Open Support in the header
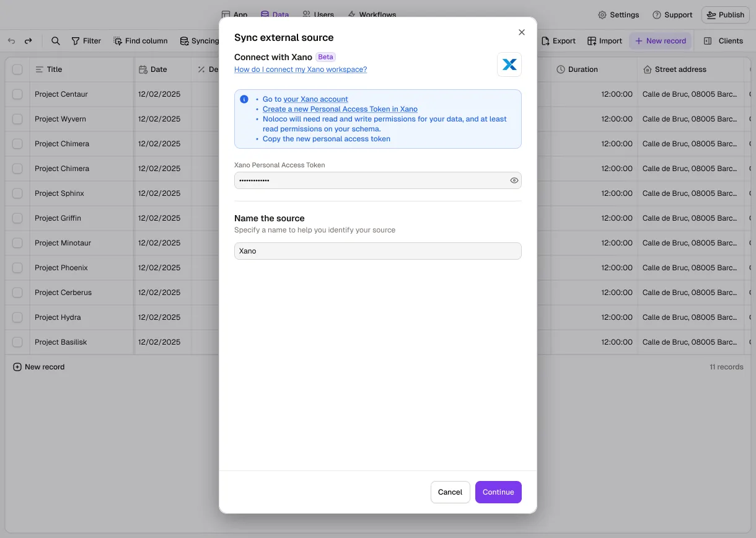 672,15
